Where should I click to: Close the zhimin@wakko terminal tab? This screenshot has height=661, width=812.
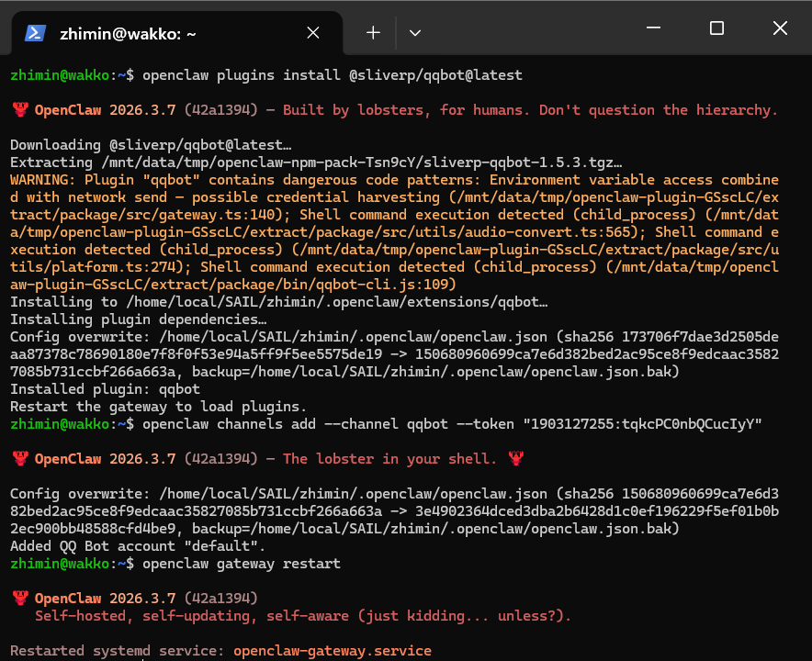coord(312,33)
